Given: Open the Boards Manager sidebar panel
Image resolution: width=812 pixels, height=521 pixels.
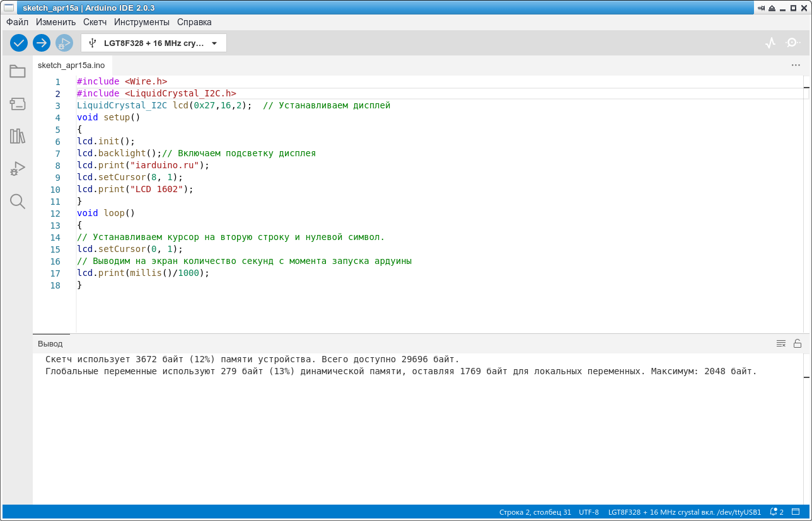Looking at the screenshot, I should (x=18, y=104).
